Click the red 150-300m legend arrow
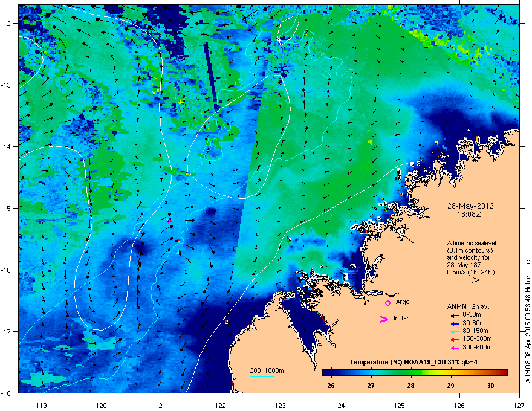 pyautogui.click(x=455, y=340)
